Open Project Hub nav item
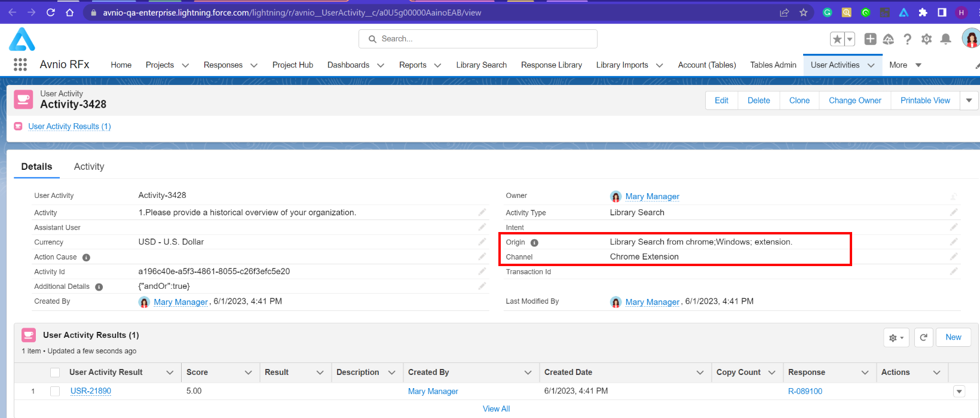 [x=293, y=65]
